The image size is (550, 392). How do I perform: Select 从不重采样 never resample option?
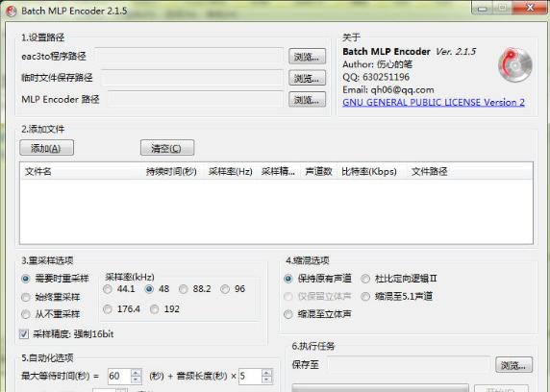pyautogui.click(x=51, y=314)
